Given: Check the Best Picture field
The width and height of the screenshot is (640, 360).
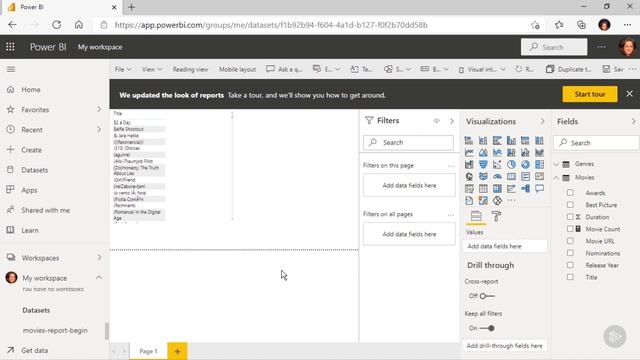Looking at the screenshot, I should [x=570, y=205].
